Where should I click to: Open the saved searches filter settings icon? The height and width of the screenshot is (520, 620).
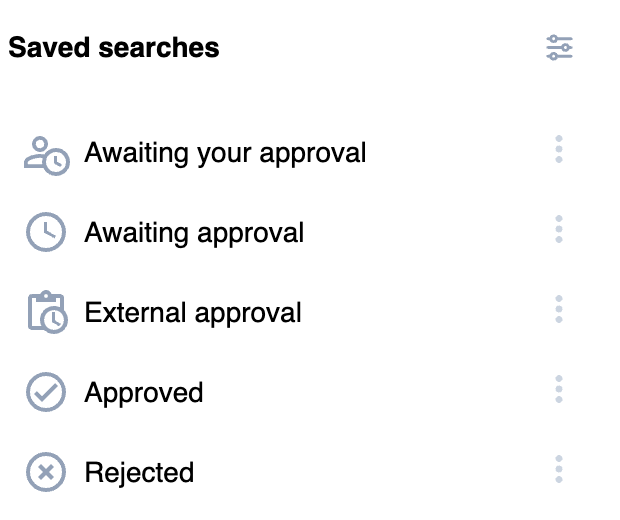[559, 47]
